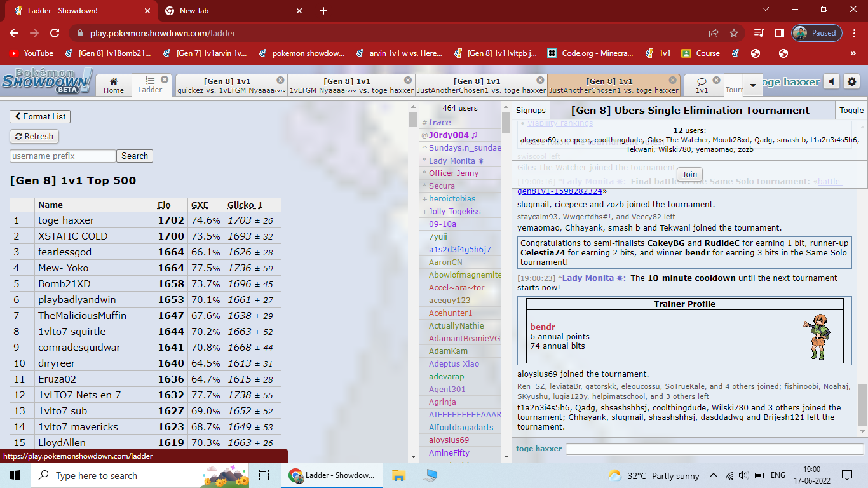Select the Ladder tab

[150, 85]
